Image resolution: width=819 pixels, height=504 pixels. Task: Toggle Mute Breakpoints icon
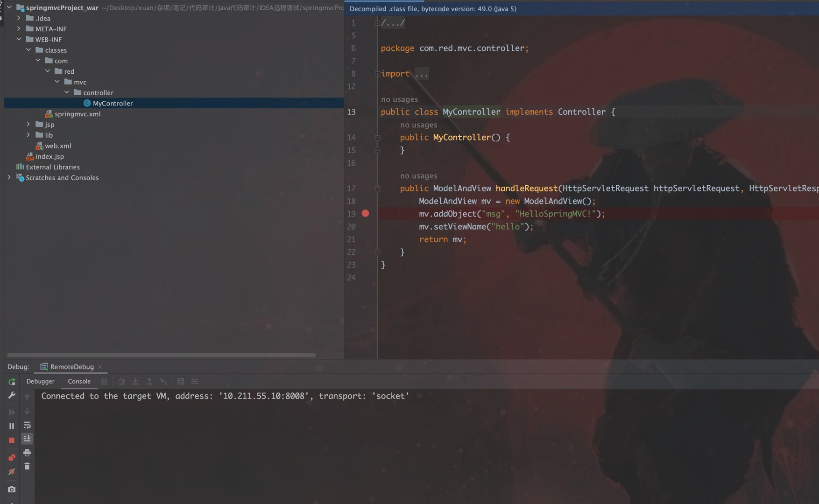pyautogui.click(x=12, y=472)
